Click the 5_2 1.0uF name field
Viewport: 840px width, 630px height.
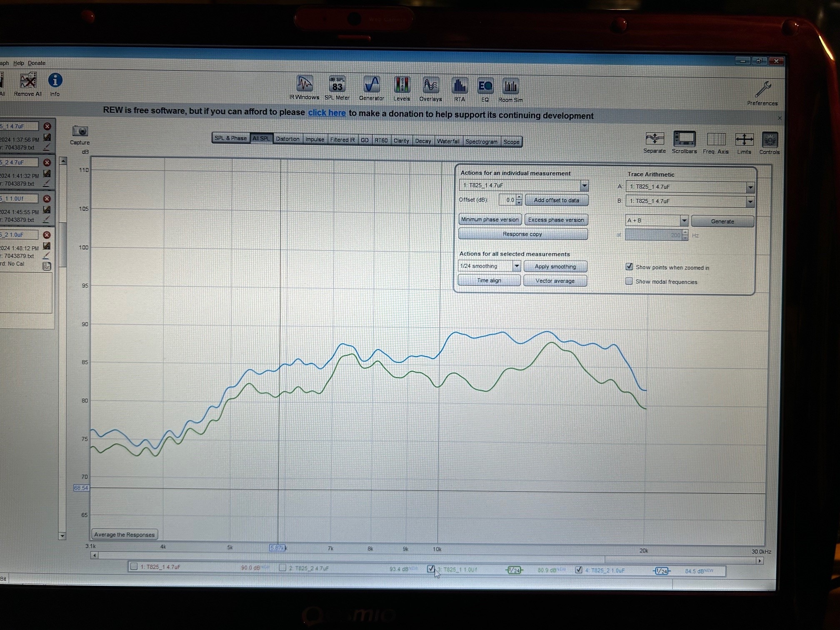pos(19,235)
